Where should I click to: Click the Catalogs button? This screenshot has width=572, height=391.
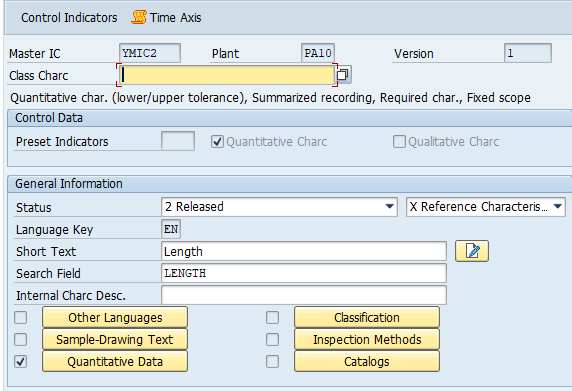(x=367, y=361)
